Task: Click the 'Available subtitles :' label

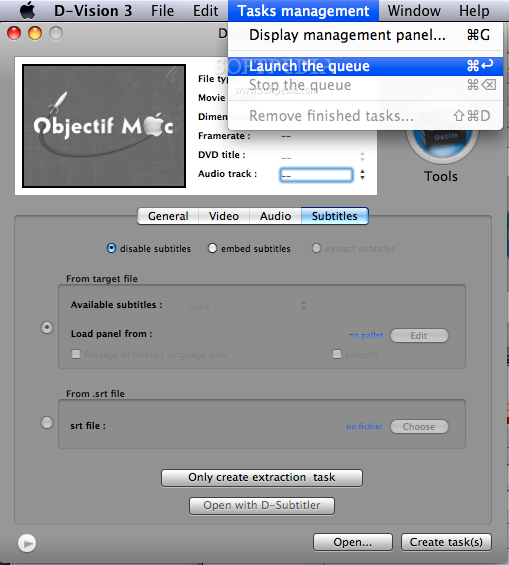Action: pyautogui.click(x=117, y=305)
